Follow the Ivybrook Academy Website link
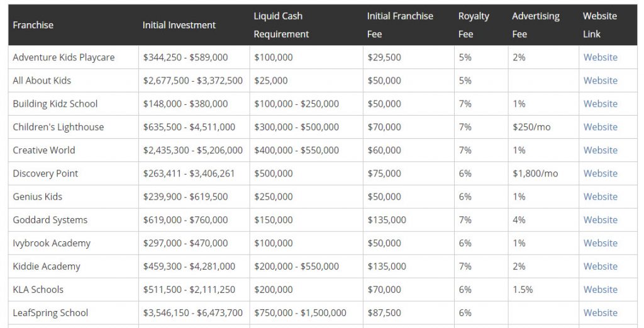The image size is (644, 328). click(600, 243)
